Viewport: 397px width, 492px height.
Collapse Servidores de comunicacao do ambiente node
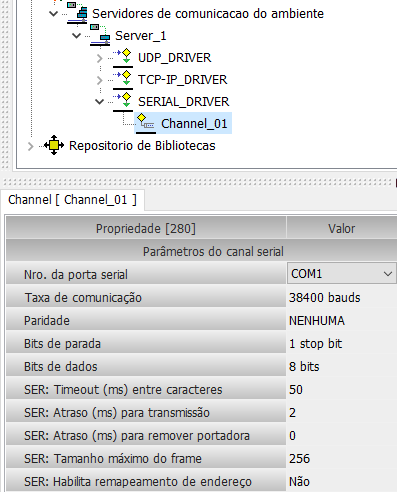53,14
